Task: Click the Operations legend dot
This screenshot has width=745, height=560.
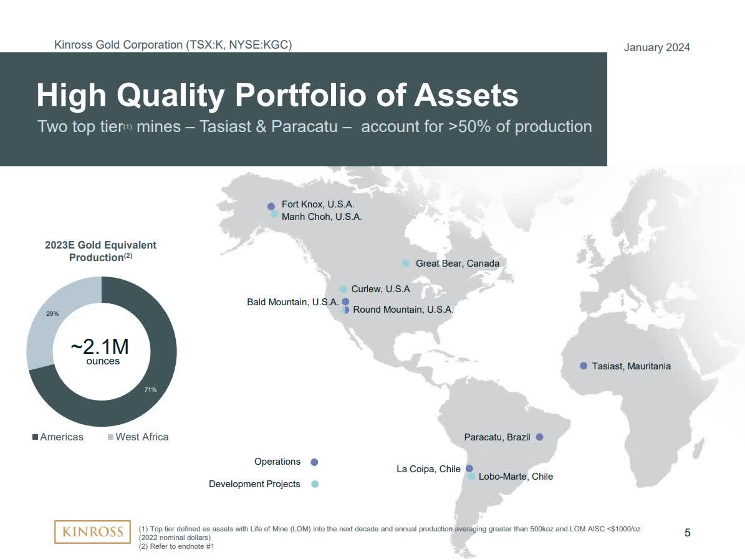Action: [x=314, y=462]
